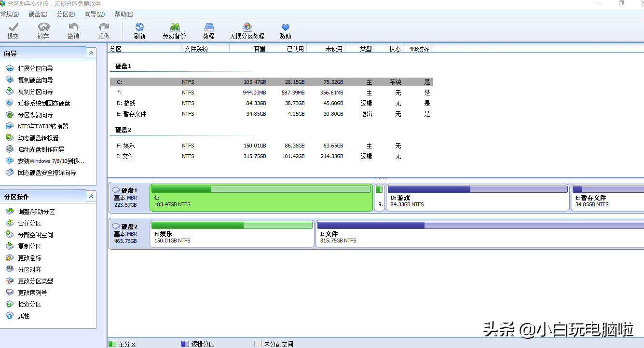Viewport: 644px width, 348px height.
Task: Click the 刷新 (Refresh) toolbar icon
Action: pos(139,31)
